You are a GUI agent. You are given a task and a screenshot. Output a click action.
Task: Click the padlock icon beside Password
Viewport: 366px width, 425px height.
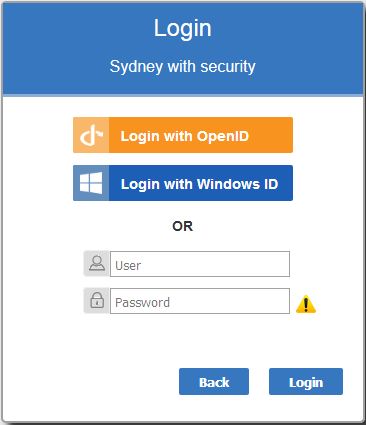97,300
